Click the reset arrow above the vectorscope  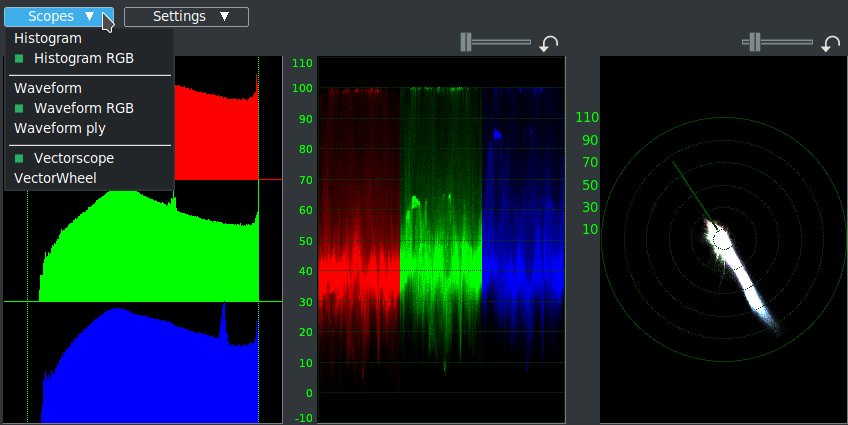[831, 44]
